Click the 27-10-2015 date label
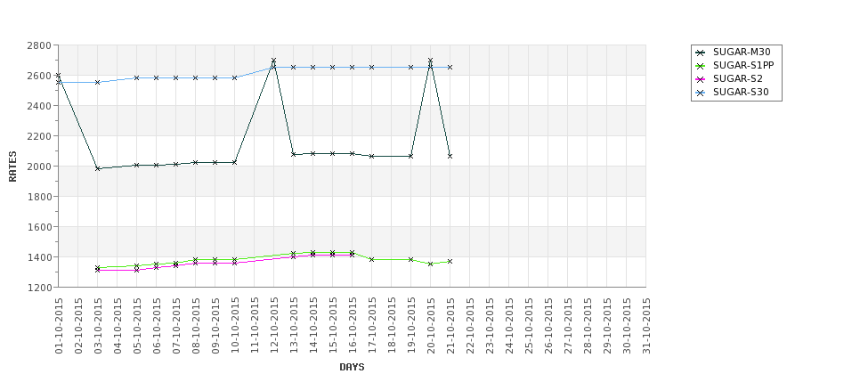Viewport: 868px width, 382px height. 568,326
